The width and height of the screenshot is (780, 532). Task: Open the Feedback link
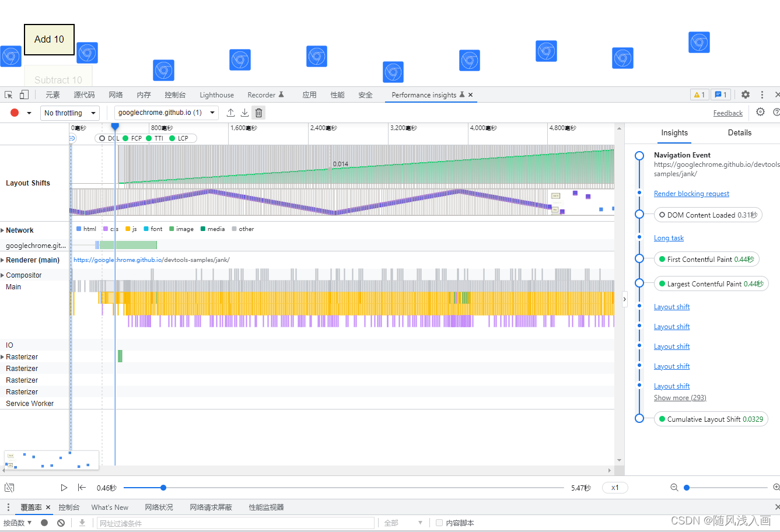[727, 113]
